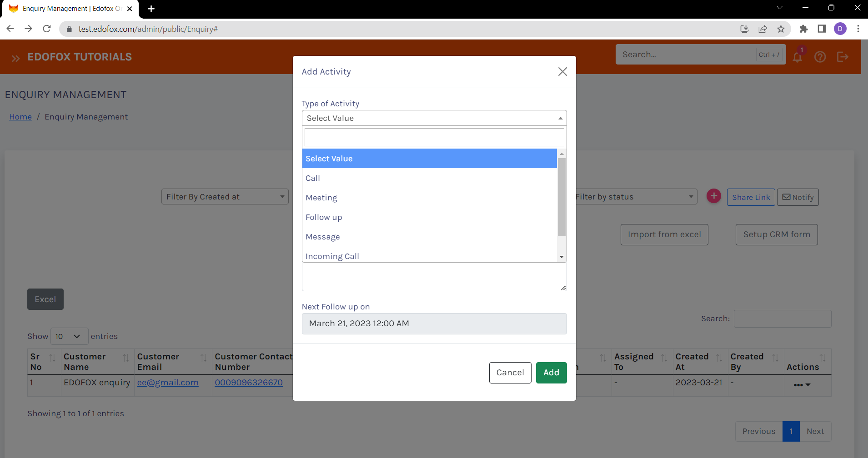The image size is (868, 458).
Task: Close the Add Activity dialog with X
Action: coord(562,72)
